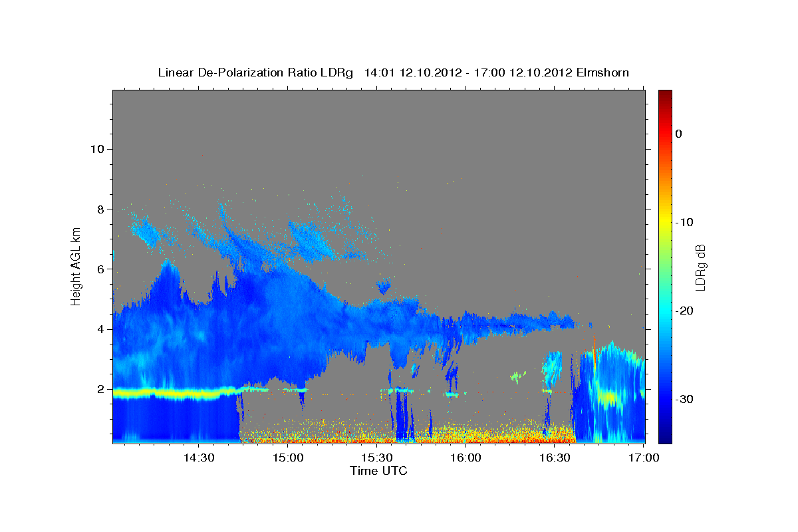Click the colorbar value -30
Screen dimensions: 798x532
684,399
